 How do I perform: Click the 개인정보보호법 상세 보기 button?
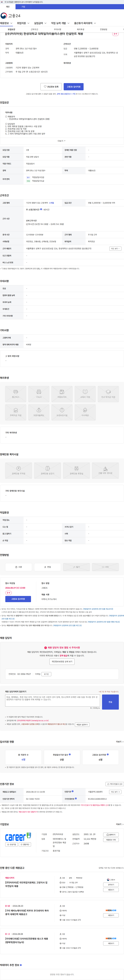coord(62,662)
